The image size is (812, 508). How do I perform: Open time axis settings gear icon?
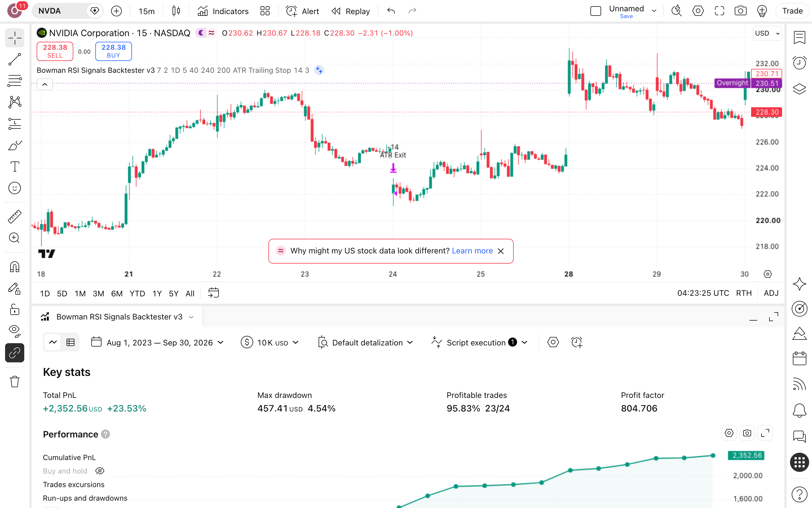(768, 274)
